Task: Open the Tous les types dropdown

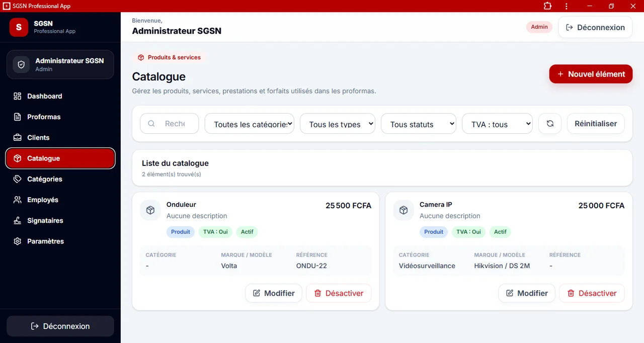Action: (x=338, y=123)
